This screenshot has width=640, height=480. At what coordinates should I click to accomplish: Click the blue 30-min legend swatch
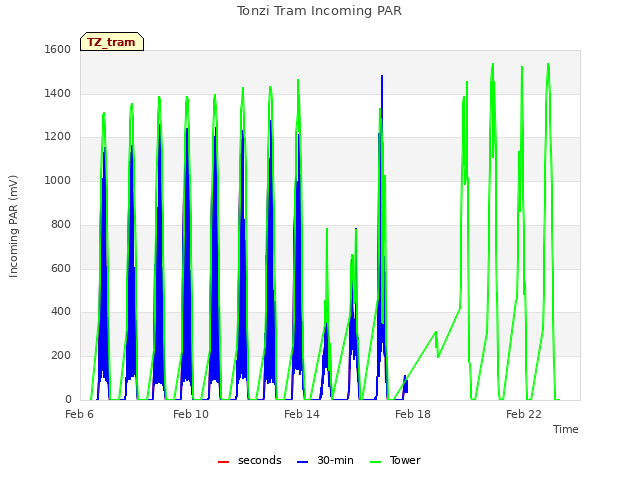tap(302, 462)
